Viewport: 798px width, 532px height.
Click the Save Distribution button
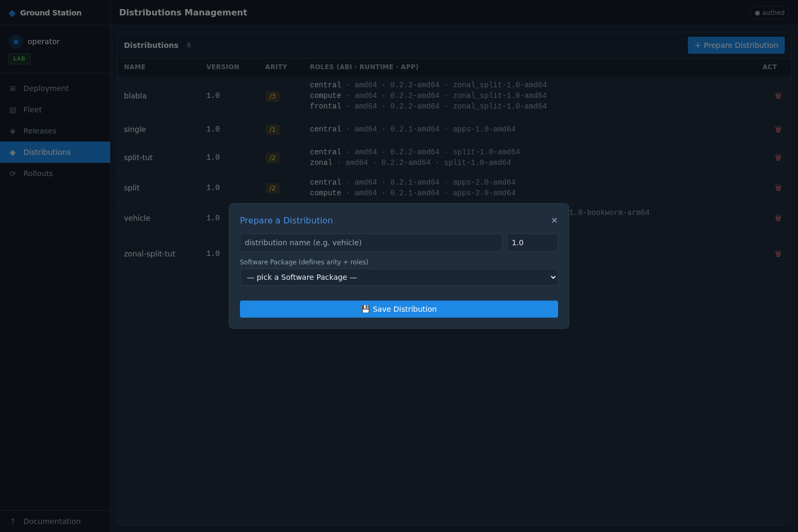399,309
